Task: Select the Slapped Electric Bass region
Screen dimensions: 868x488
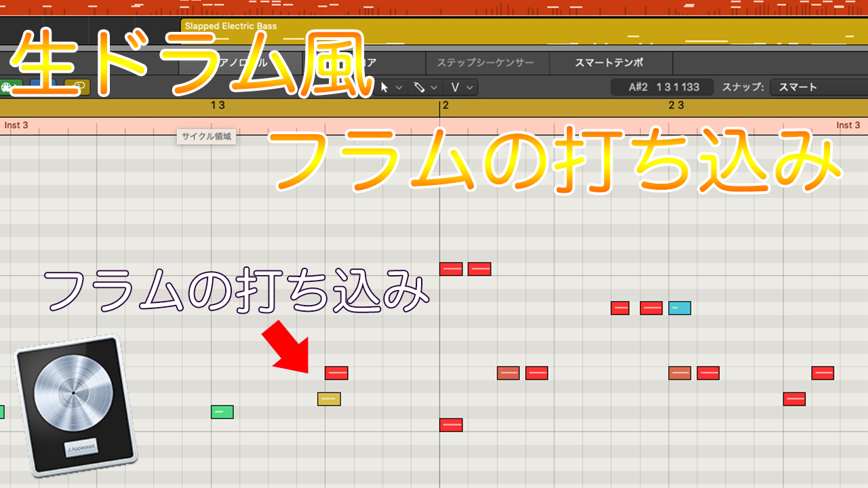Action: (524, 32)
